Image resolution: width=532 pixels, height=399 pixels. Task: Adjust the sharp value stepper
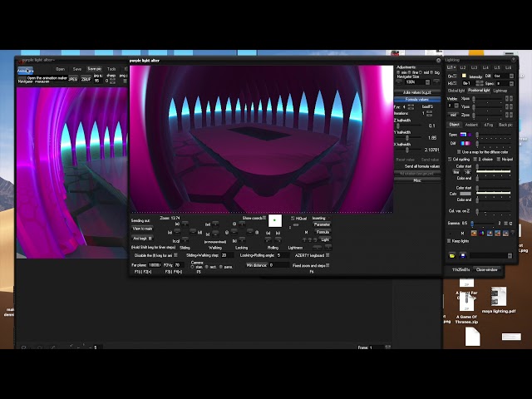(113, 81)
